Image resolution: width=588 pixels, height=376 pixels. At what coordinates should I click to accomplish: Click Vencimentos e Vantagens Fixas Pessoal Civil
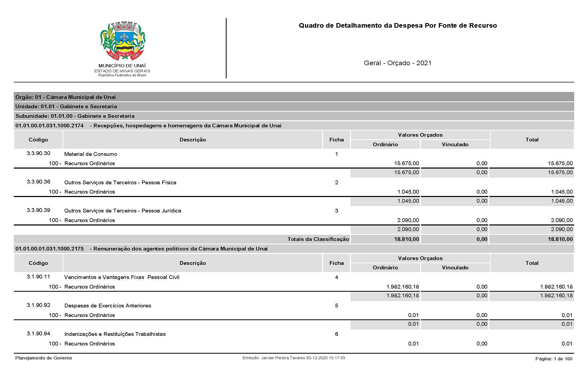(122, 277)
